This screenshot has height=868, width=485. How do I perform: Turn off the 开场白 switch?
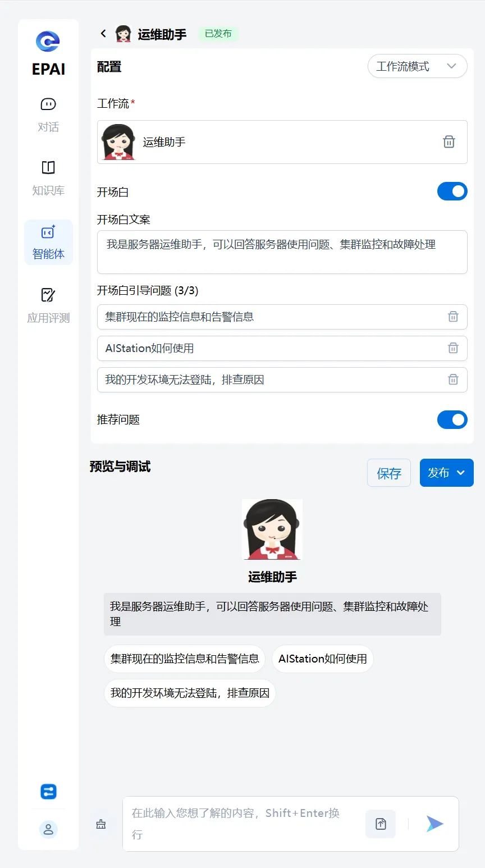coord(452,191)
